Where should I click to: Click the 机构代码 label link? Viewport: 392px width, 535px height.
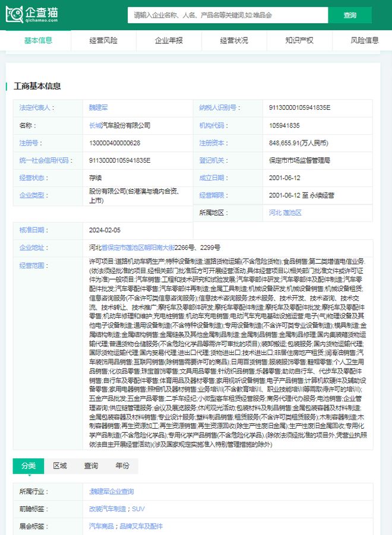(x=211, y=125)
